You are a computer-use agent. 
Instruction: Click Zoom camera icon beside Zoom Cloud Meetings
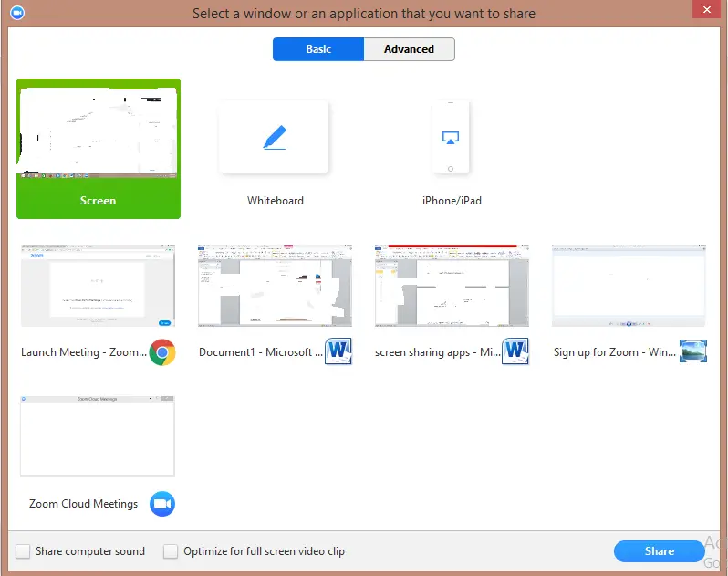coord(162,504)
